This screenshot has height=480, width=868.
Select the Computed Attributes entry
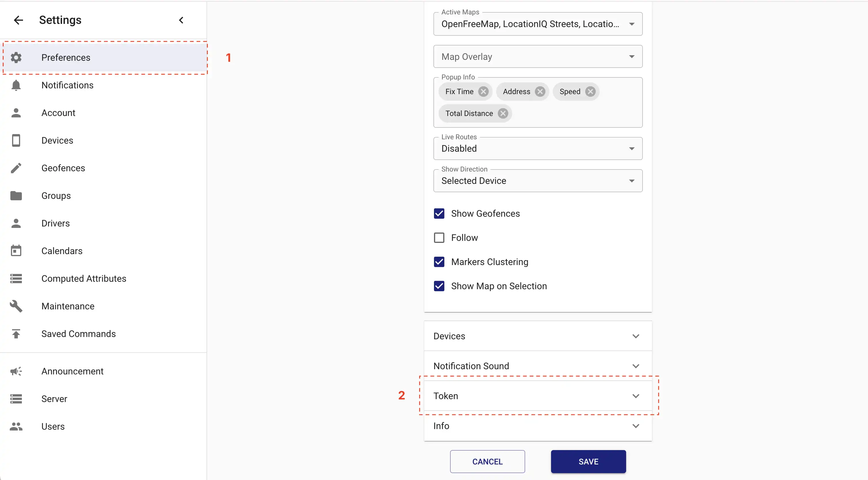(x=84, y=279)
